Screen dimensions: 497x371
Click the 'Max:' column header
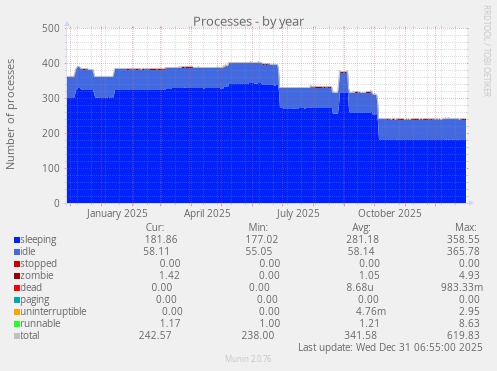(x=466, y=227)
